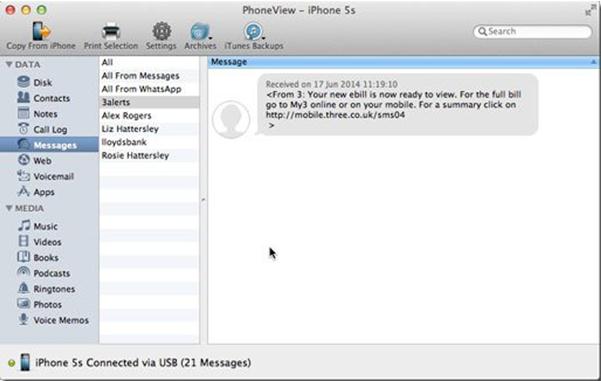Select the lloydsbank conversation

(x=149, y=142)
